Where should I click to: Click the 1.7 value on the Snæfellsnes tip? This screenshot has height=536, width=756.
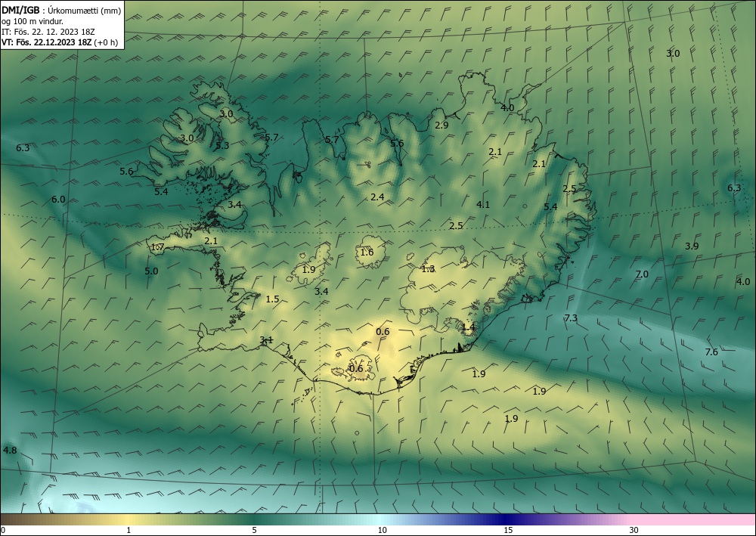click(x=158, y=247)
